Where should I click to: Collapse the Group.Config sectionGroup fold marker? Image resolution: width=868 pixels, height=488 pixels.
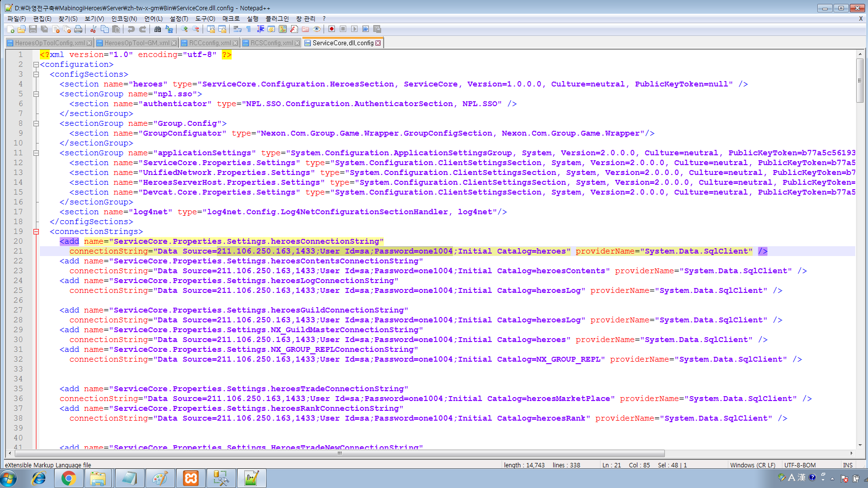[36, 123]
